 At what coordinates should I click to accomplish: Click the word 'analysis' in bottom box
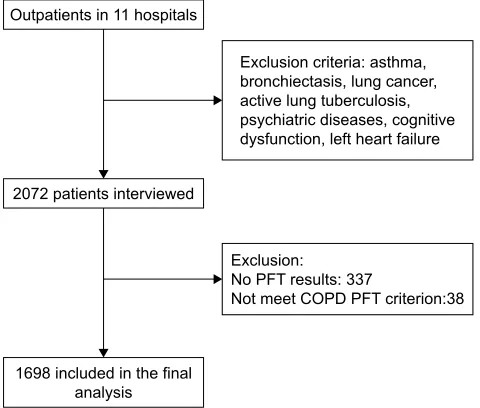pyautogui.click(x=103, y=393)
